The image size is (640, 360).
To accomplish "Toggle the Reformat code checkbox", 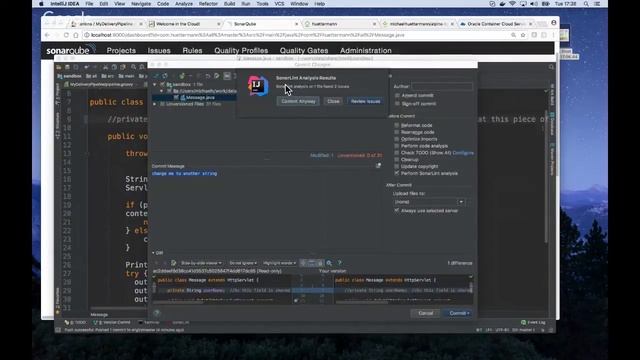I will tap(397, 125).
